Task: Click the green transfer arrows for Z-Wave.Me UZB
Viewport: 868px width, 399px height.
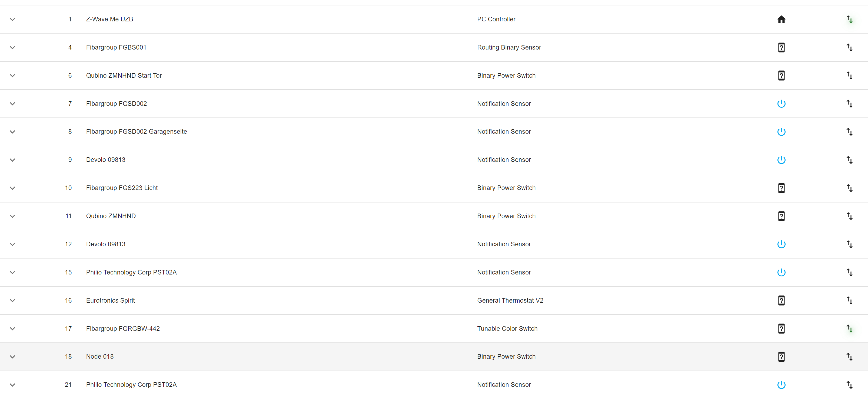Action: [x=849, y=19]
